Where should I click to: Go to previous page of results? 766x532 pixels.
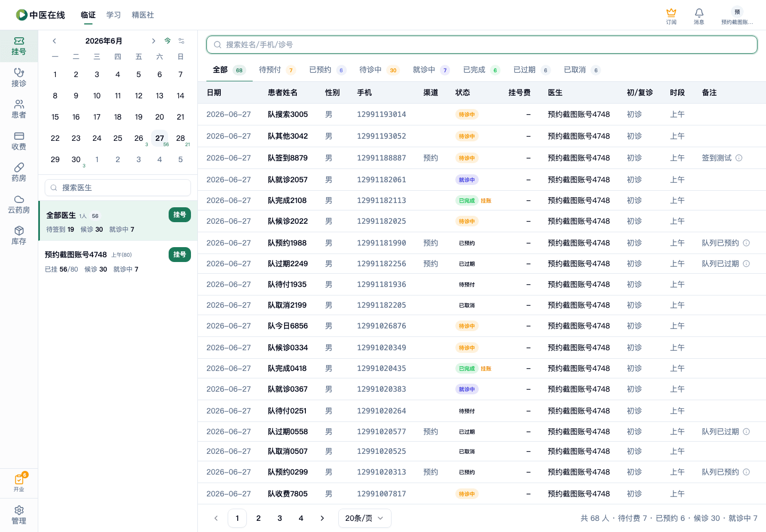(216, 518)
